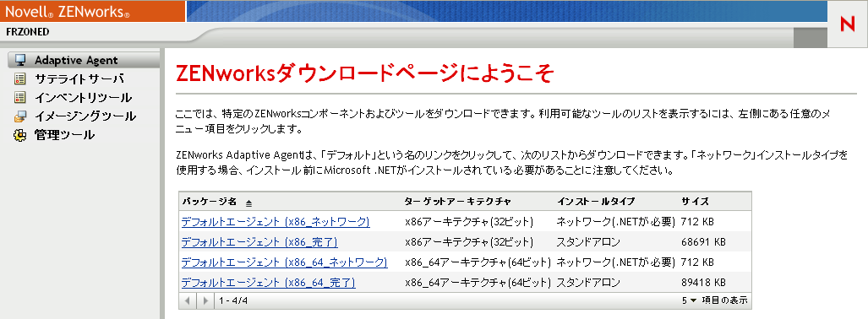Click the ターゲットアーキテクチャ column header

click(x=458, y=202)
